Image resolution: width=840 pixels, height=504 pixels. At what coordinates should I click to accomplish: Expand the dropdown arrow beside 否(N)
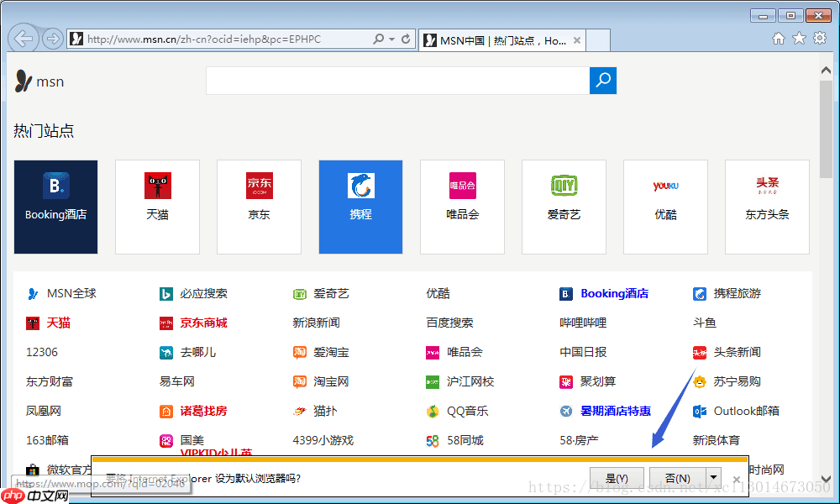point(714,478)
